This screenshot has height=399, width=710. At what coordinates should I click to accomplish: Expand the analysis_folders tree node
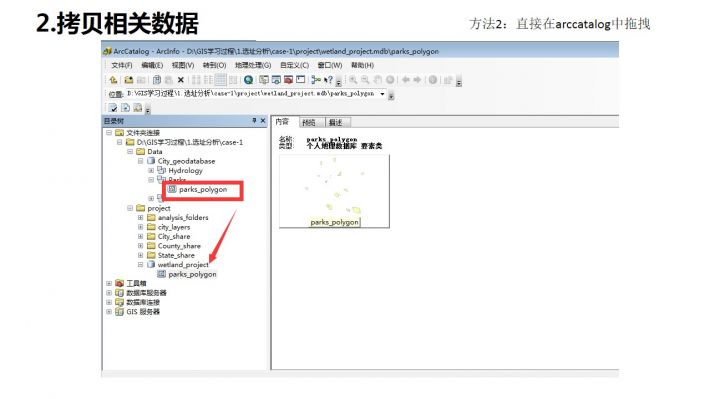[140, 218]
